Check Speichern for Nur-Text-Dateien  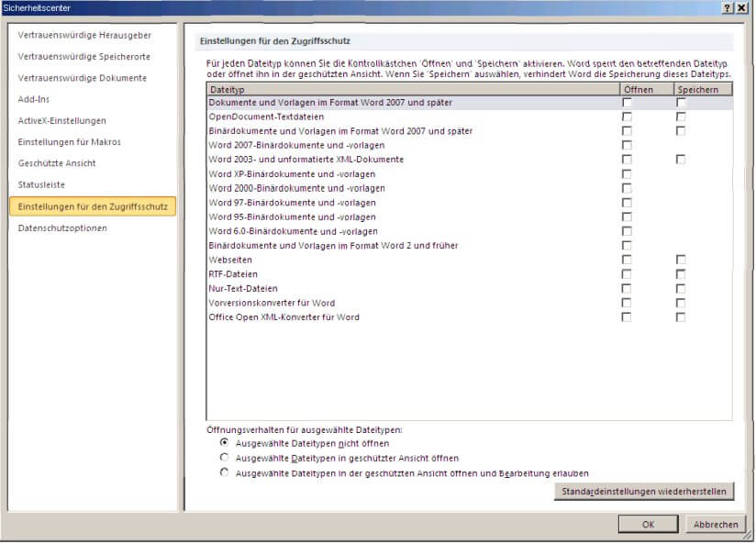(681, 288)
